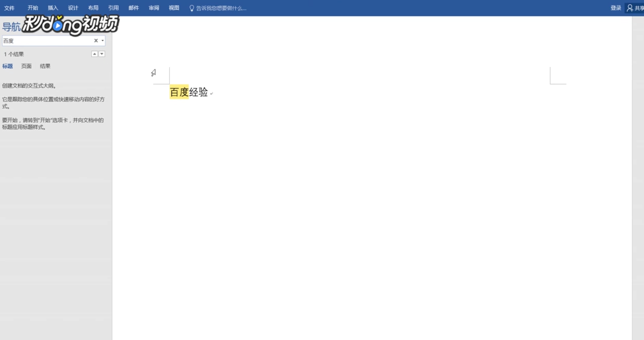This screenshot has width=644, height=340.
Task: Click the 共享 share button
Action: coord(635,8)
